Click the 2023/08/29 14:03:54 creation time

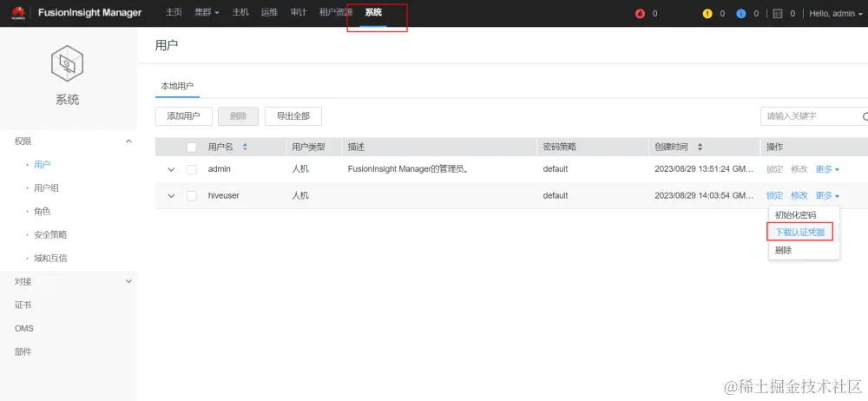[704, 196]
